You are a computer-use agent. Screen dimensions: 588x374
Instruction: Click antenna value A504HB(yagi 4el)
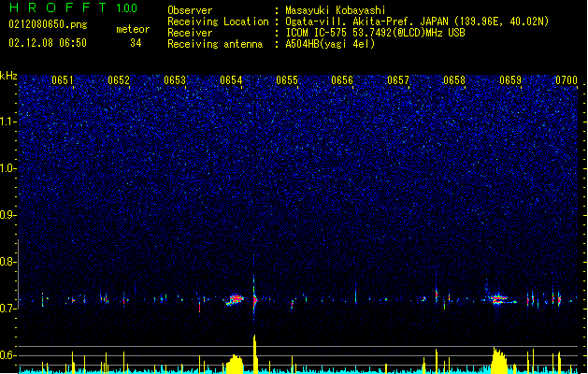[330, 44]
